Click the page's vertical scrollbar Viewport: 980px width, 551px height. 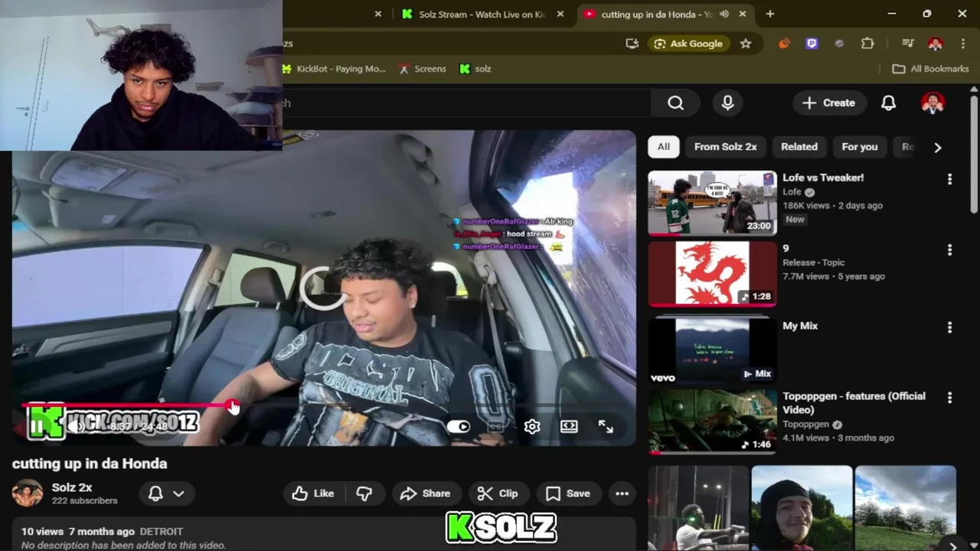974,153
